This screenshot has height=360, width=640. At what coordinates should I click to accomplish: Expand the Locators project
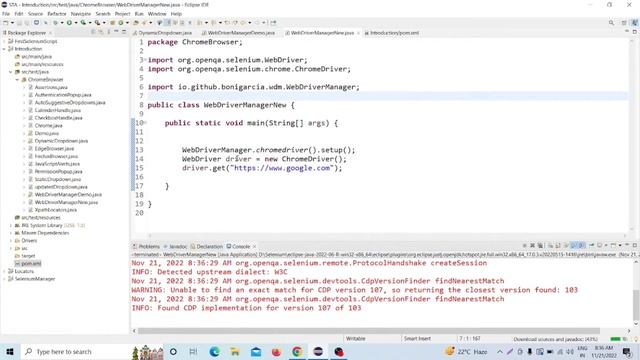[x=4, y=271]
